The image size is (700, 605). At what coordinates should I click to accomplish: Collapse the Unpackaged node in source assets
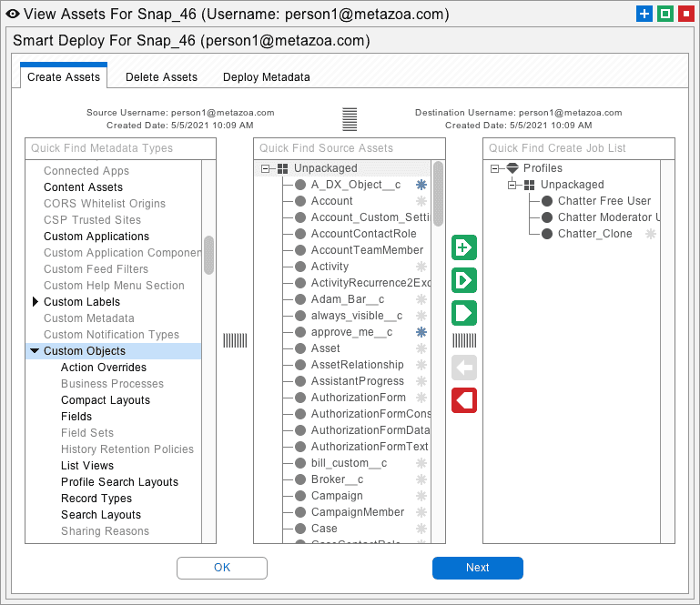click(265, 168)
